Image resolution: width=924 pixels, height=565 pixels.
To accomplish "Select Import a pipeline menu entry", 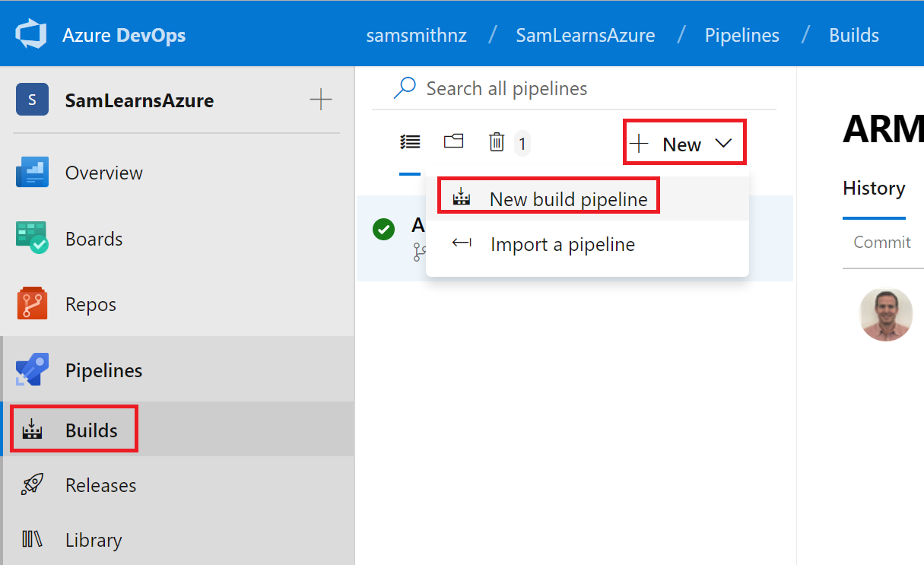I will (562, 244).
